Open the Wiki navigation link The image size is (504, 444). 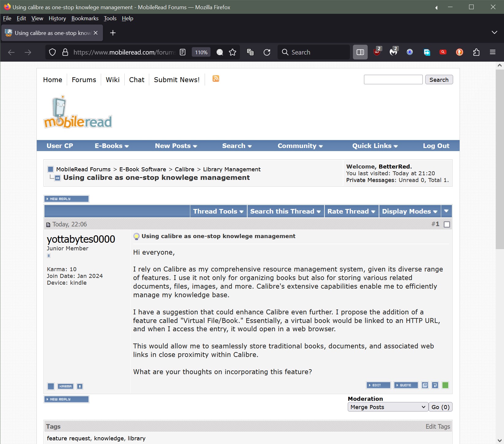coord(112,80)
